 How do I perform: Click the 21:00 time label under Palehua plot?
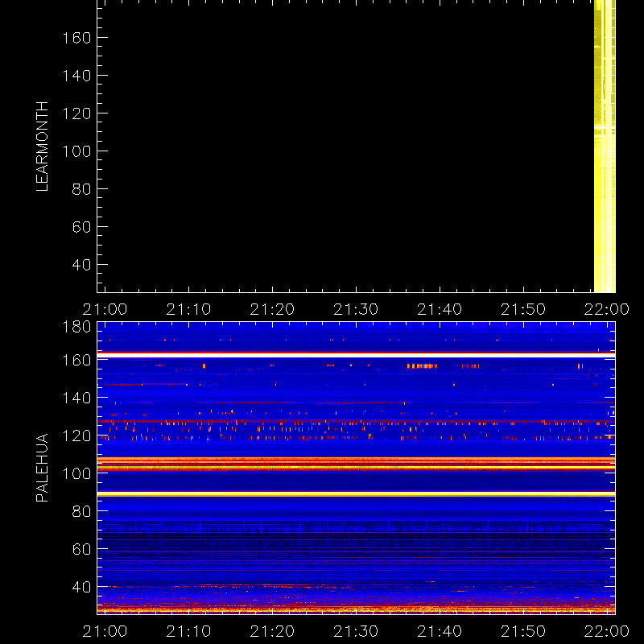click(x=105, y=631)
